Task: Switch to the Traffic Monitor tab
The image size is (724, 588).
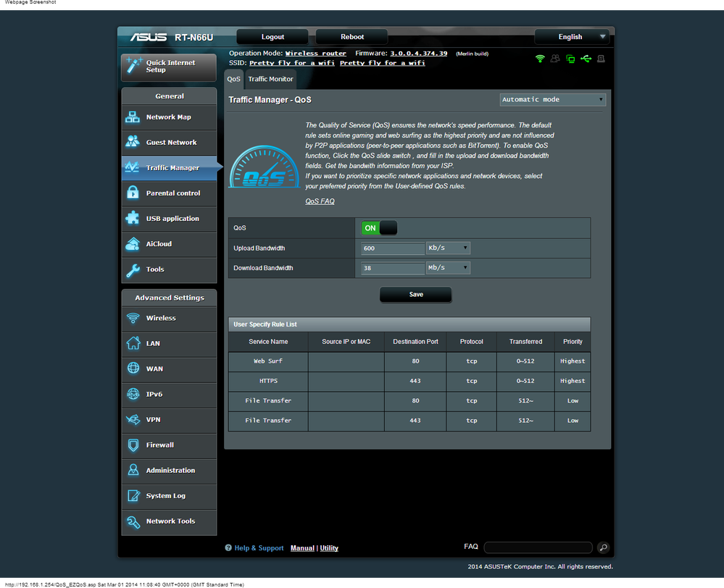Action: click(270, 79)
